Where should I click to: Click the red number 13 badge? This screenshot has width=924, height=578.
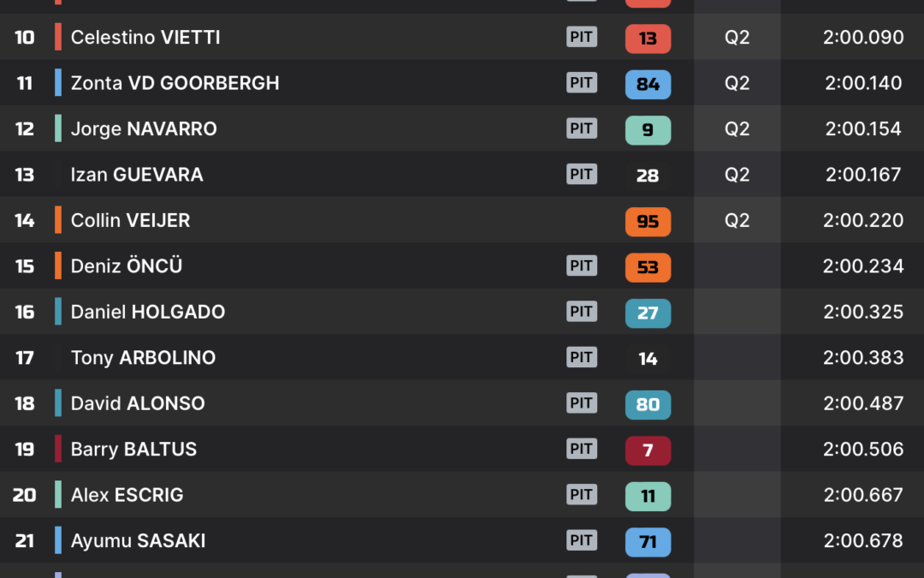(x=648, y=39)
